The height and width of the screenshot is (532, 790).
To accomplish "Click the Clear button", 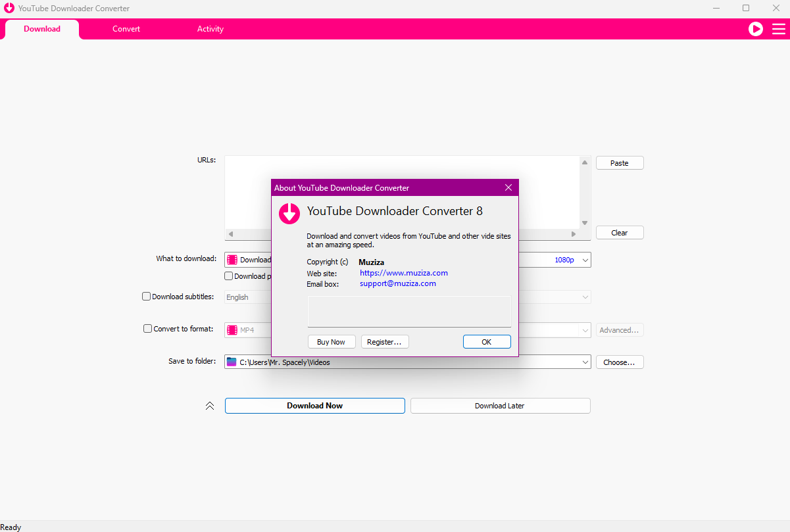I will 620,233.
